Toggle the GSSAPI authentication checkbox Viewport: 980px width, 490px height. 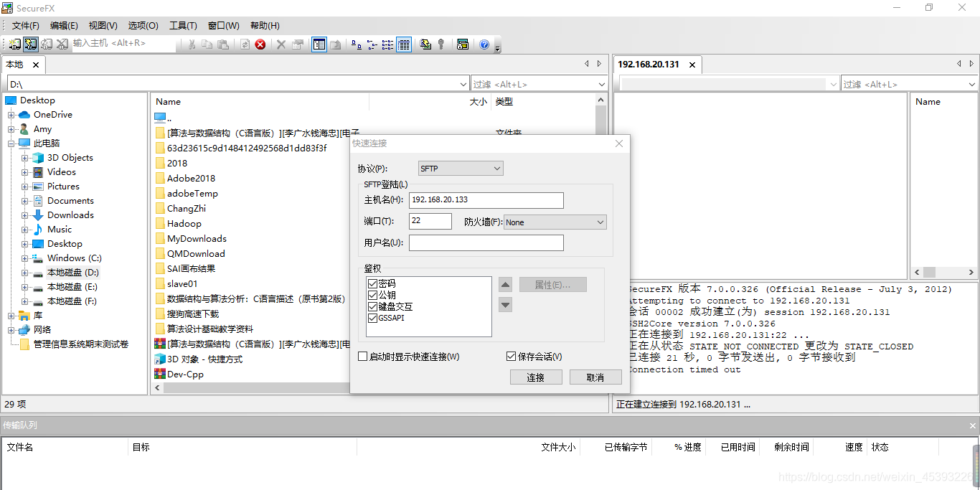click(372, 318)
